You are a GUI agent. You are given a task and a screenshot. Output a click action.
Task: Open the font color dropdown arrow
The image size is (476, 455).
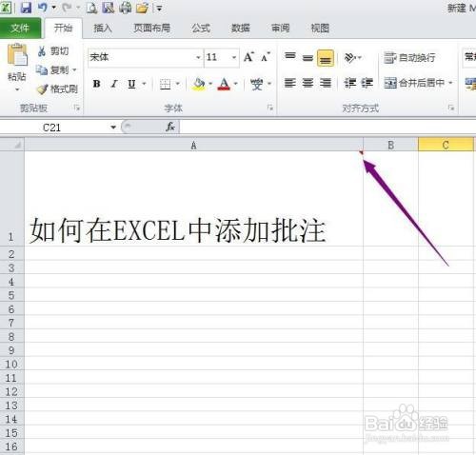[236, 84]
